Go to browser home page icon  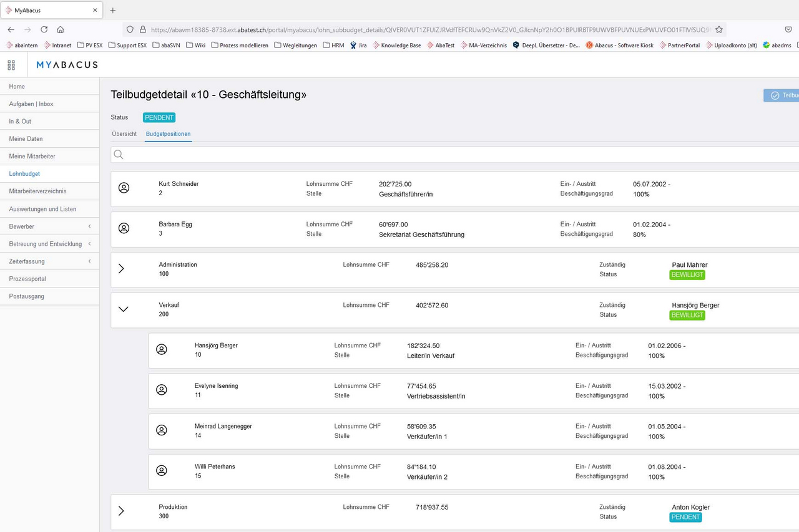coord(61,29)
